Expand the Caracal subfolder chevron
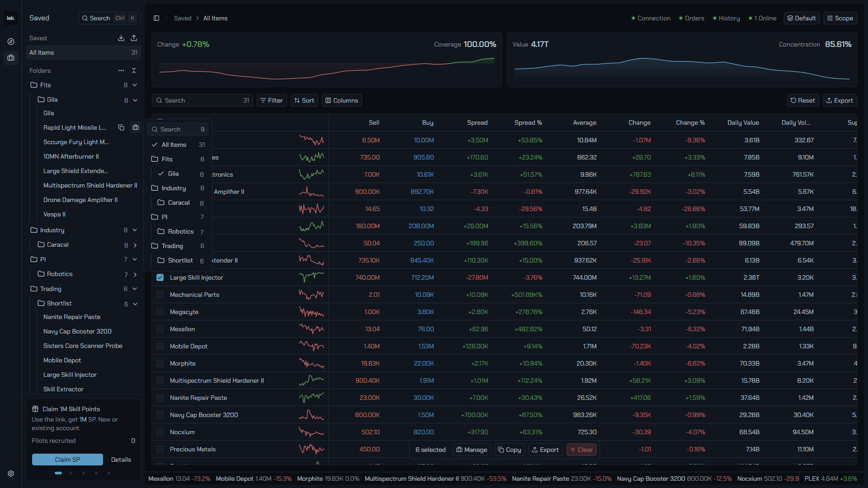The image size is (868, 488). pyautogui.click(x=135, y=245)
